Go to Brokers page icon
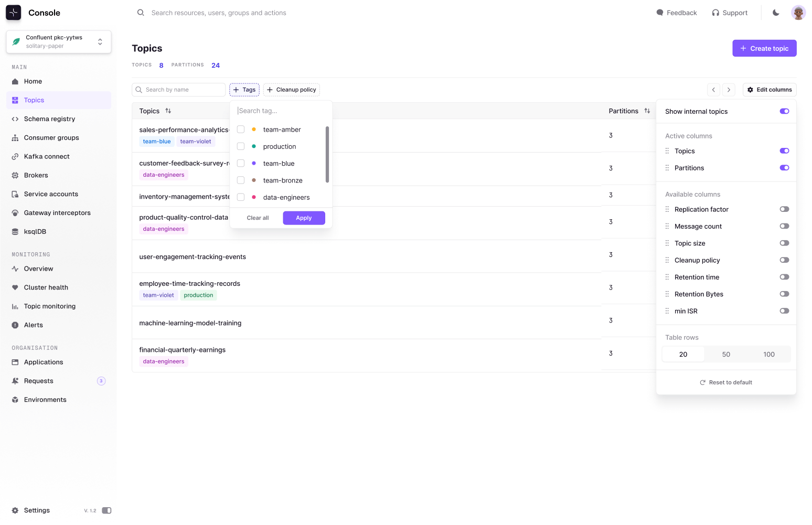The height and width of the screenshot is (525, 812). pyautogui.click(x=15, y=175)
